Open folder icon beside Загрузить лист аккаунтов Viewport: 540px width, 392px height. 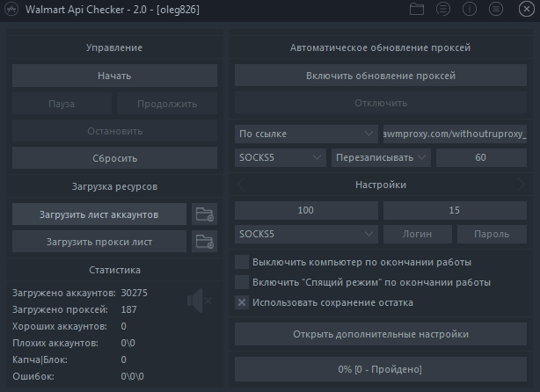coord(205,214)
